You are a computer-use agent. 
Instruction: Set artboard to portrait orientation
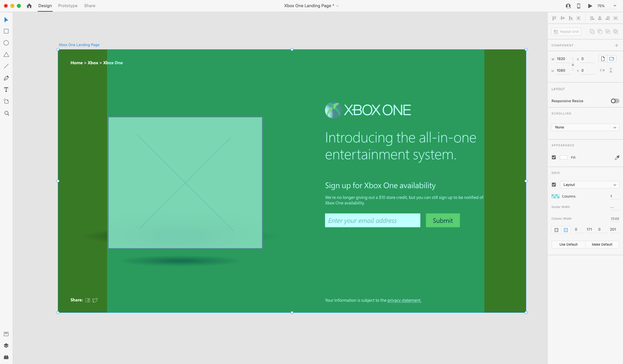tap(603, 59)
